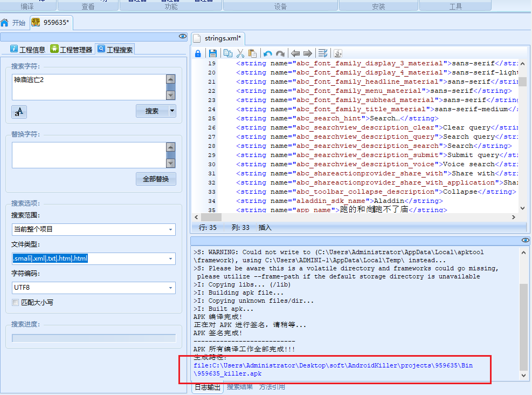Toggle word wrap lines icon in toolbar
The height and width of the screenshot is (395, 532).
pyautogui.click(x=323, y=53)
